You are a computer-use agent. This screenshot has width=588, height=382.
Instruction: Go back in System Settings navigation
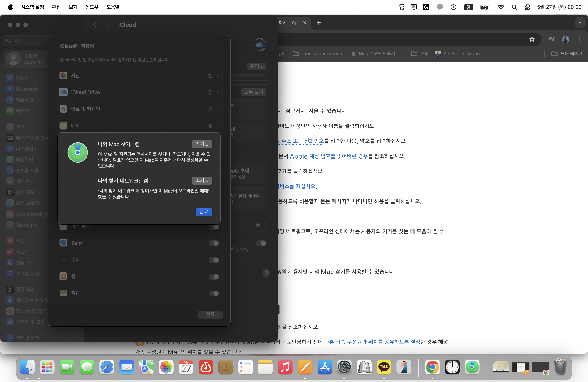click(95, 25)
